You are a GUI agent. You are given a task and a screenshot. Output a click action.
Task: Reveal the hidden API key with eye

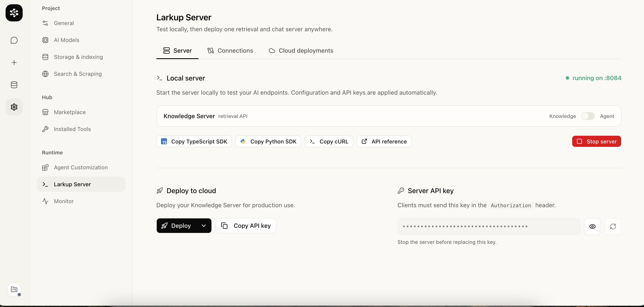coord(592,226)
